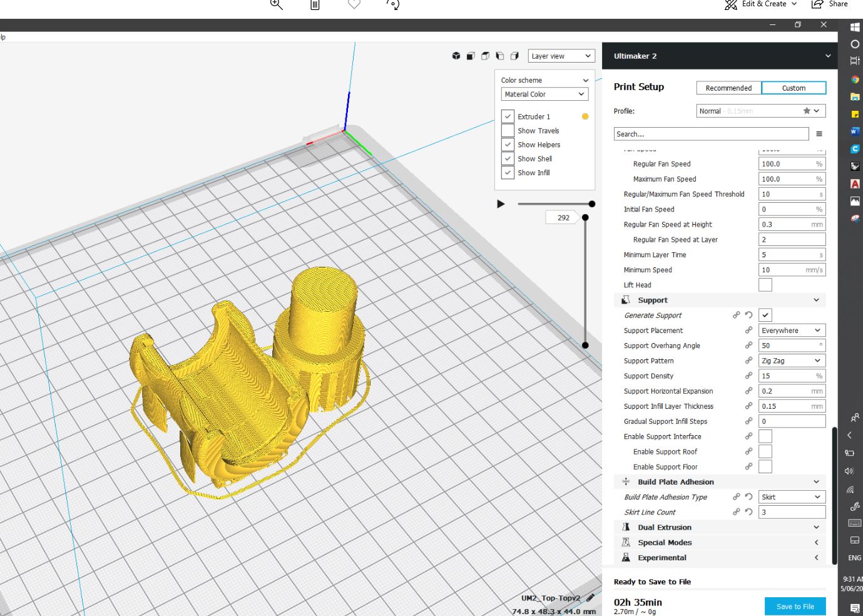Image resolution: width=863 pixels, height=616 pixels.
Task: Switch to the Recommended print setup tab
Action: (728, 88)
